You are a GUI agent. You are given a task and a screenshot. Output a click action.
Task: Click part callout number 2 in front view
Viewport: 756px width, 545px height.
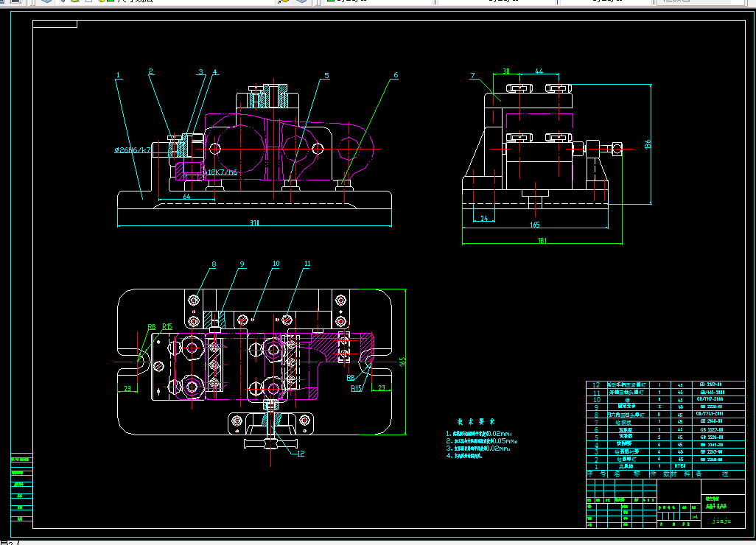click(x=150, y=71)
